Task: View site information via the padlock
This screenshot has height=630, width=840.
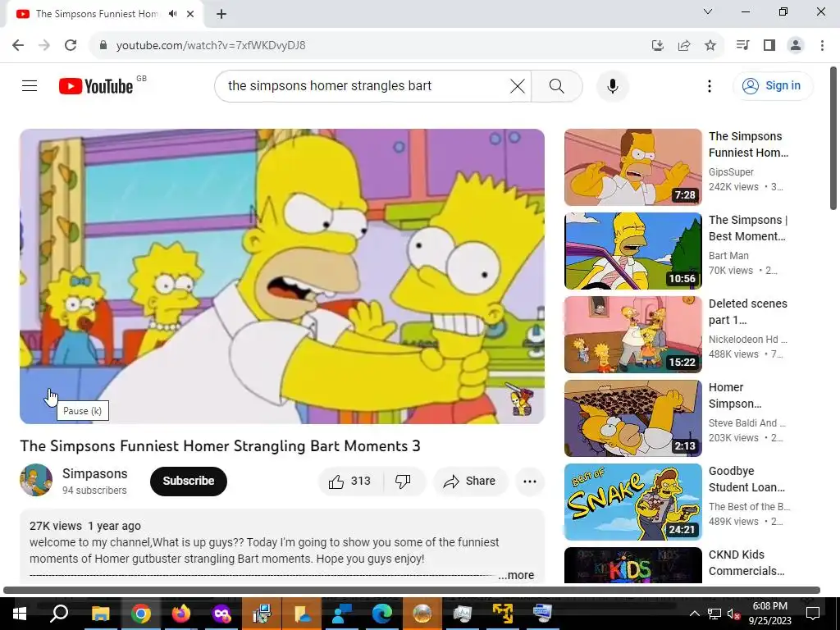Action: 103,45
